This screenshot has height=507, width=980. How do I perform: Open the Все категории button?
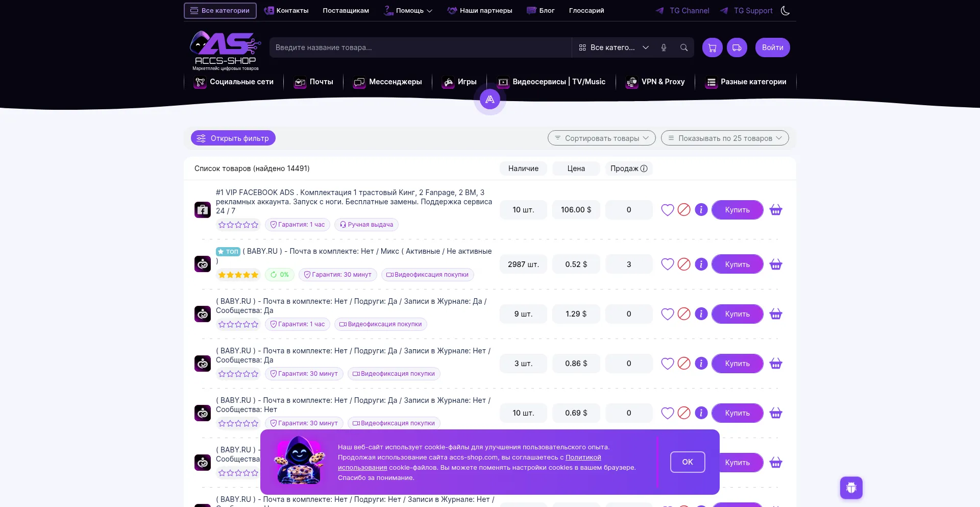[x=220, y=11]
